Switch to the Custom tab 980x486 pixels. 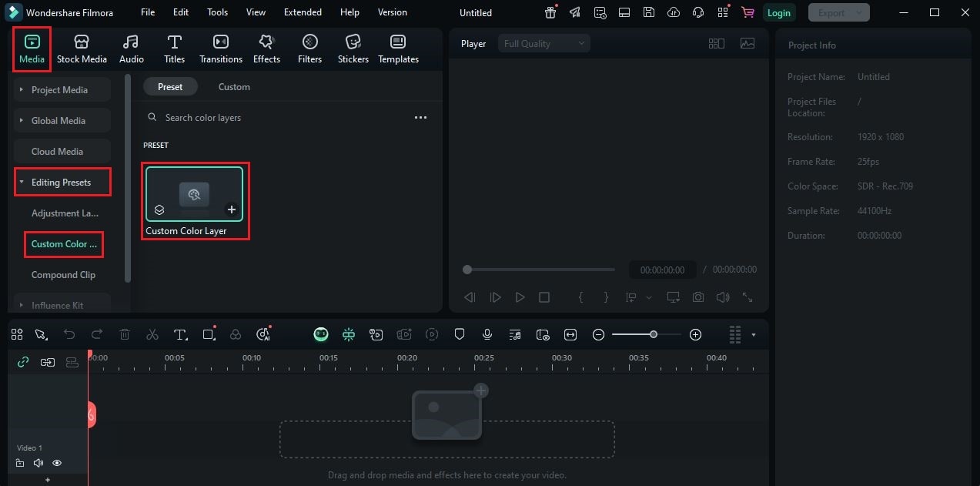[x=234, y=87]
